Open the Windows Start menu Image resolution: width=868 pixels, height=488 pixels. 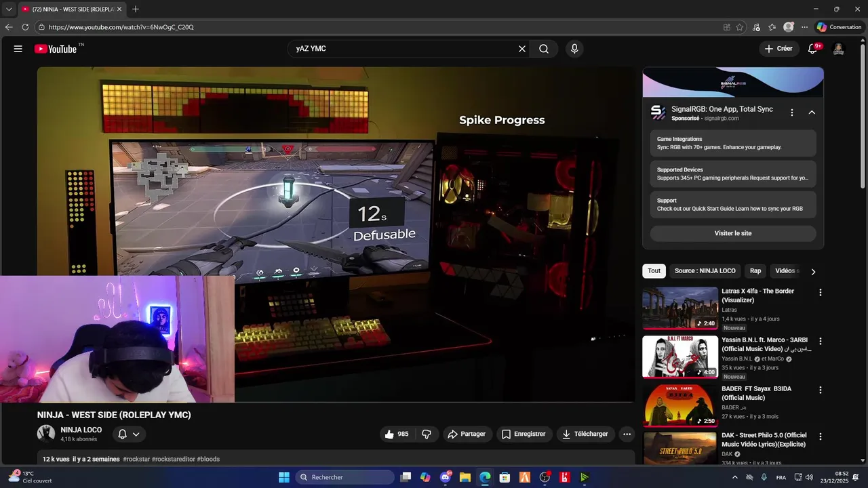coord(284,477)
